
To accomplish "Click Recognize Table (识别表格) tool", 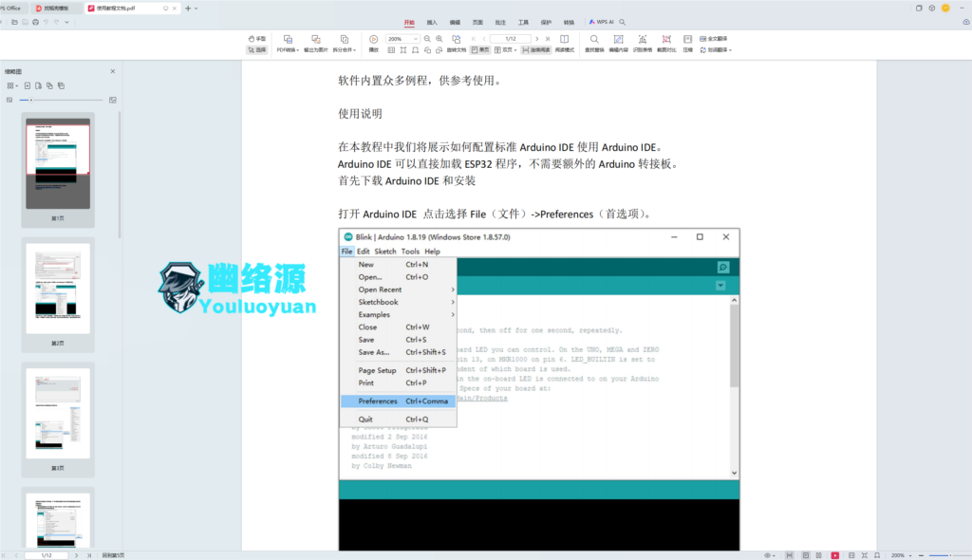I will 643,44.
